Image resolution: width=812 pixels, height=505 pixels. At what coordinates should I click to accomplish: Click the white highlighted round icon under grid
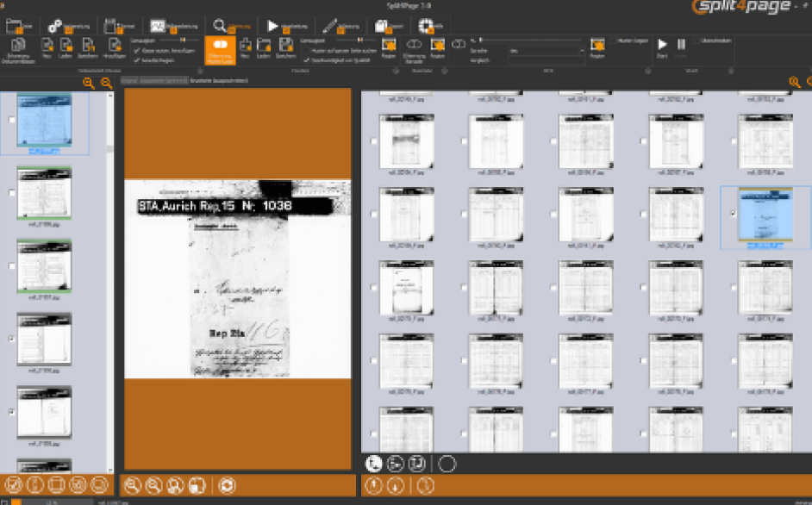(x=373, y=464)
